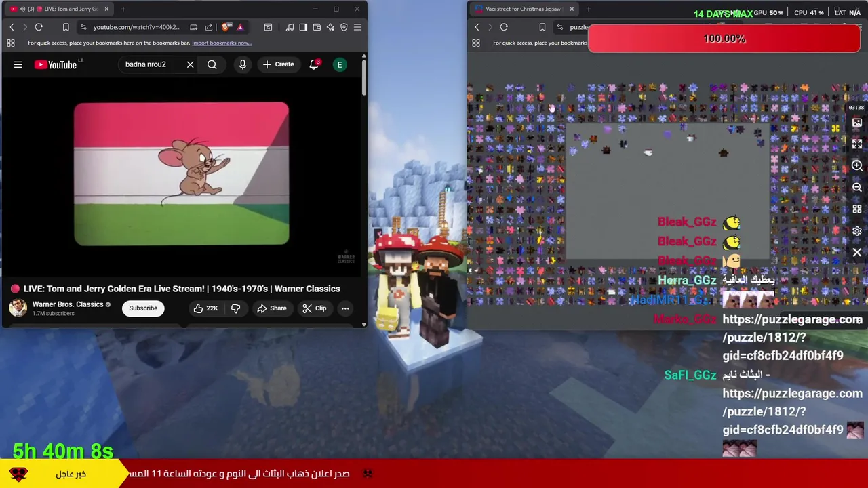Toggle the browser sidebar panel

pyautogui.click(x=303, y=27)
